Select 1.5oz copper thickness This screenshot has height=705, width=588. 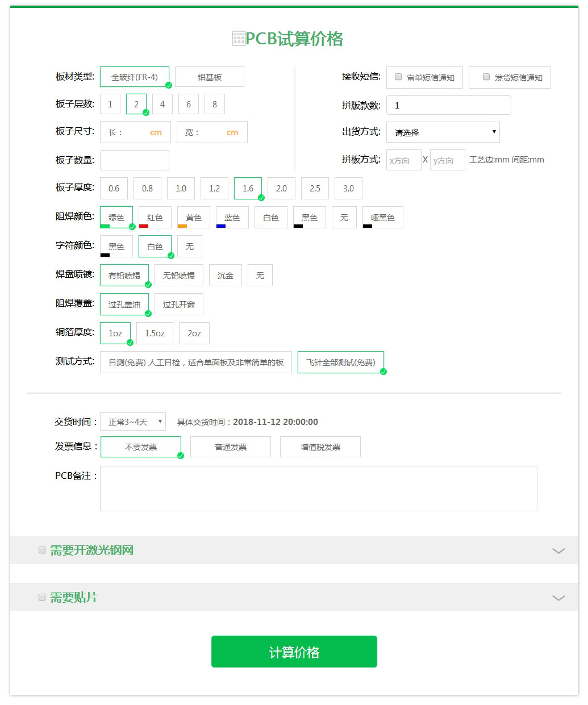[155, 333]
